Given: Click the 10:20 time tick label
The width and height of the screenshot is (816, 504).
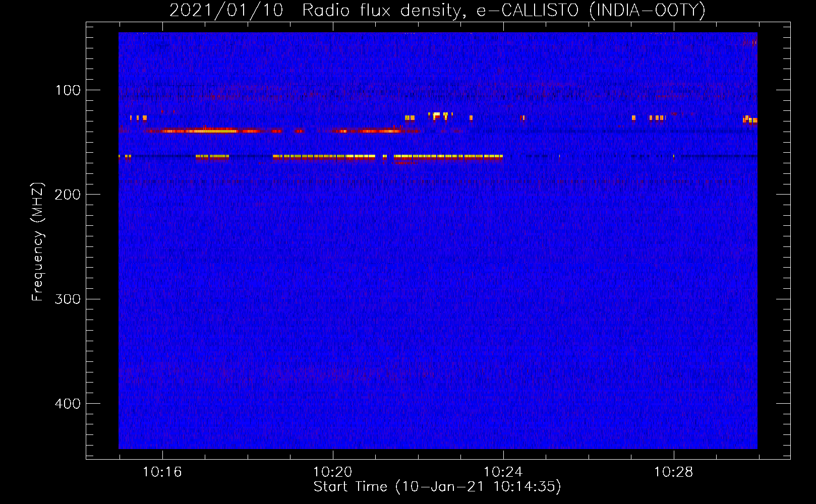Looking at the screenshot, I should (333, 472).
